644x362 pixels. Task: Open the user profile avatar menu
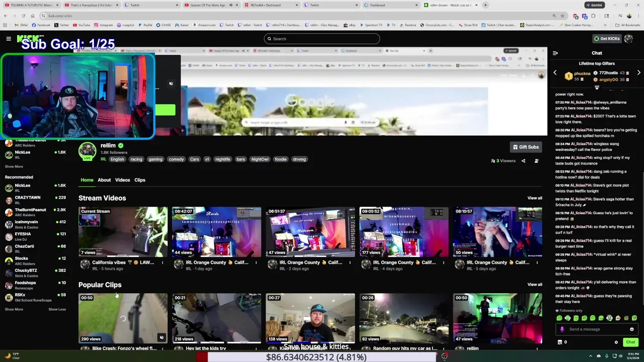click(x=628, y=39)
